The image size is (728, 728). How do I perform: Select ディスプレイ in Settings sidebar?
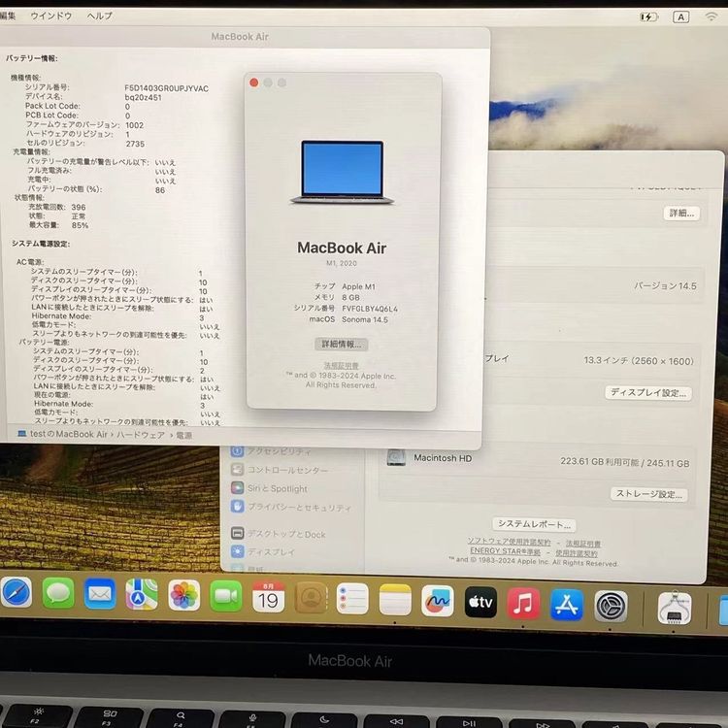coord(263,551)
